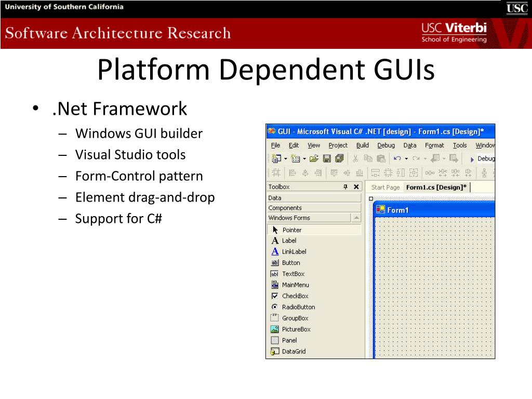Click Increase Horizontal Spacing icon
The height and width of the screenshot is (399, 532).
[x=443, y=173]
